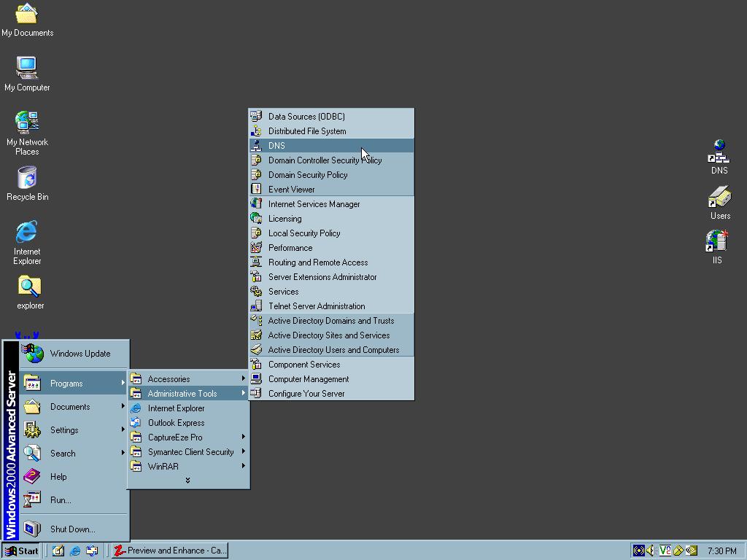Select the My Computer desktop icon
Screen dimensions: 747x560
[x=27, y=74]
